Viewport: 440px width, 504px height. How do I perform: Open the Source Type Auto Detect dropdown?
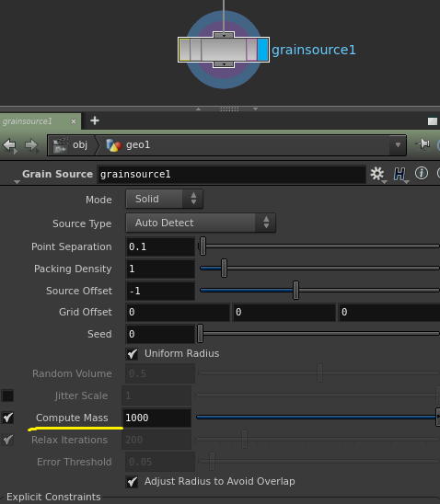click(x=201, y=223)
